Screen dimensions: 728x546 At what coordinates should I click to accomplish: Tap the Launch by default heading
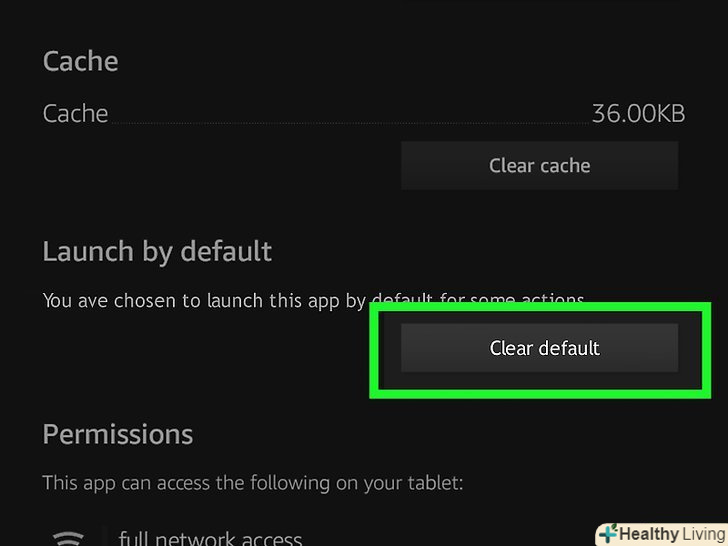coord(157,251)
